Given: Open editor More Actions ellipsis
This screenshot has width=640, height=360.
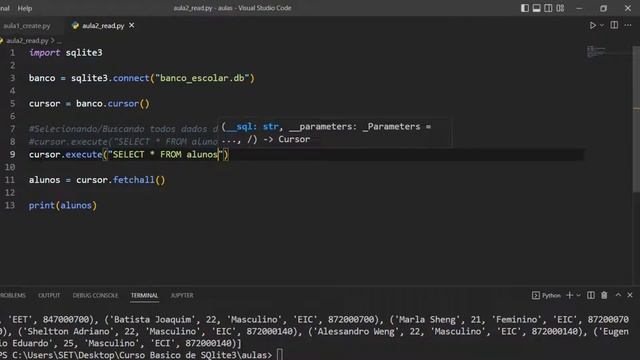Looking at the screenshot, I should [628, 25].
